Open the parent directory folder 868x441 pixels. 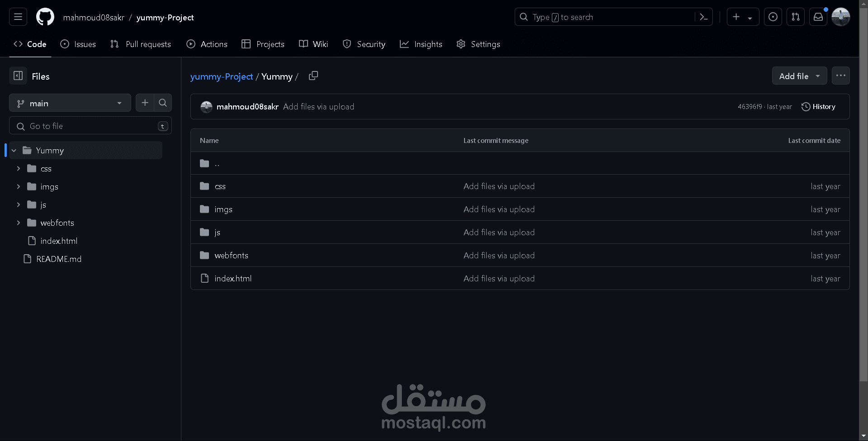click(217, 164)
